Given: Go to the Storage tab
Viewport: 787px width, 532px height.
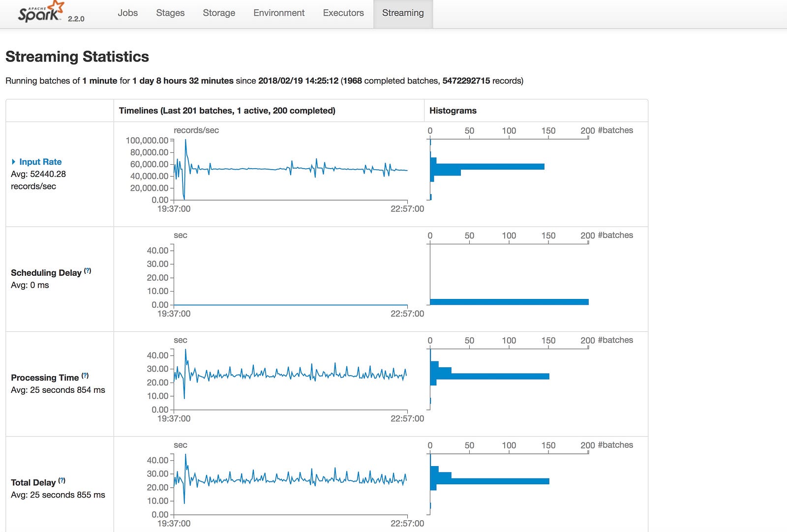Looking at the screenshot, I should 219,13.
